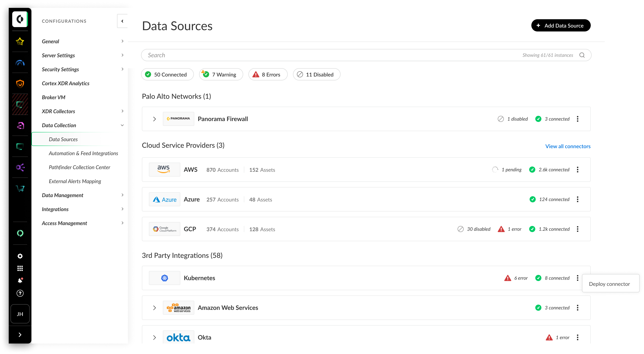Filter by the 50 Connected status chip
Image resolution: width=644 pixels, height=354 pixels.
point(167,74)
